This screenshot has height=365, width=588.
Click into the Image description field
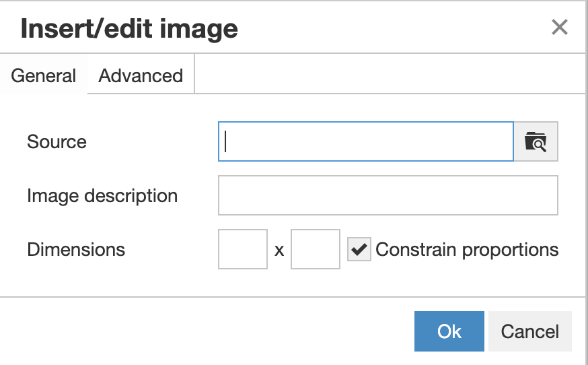click(388, 195)
